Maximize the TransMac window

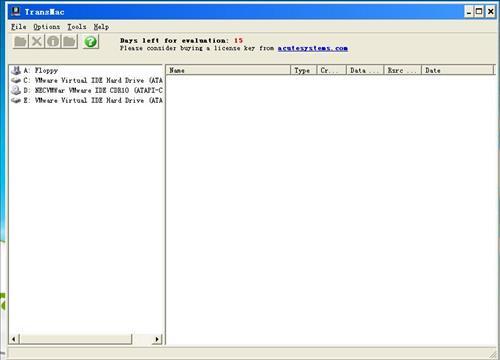479,12
